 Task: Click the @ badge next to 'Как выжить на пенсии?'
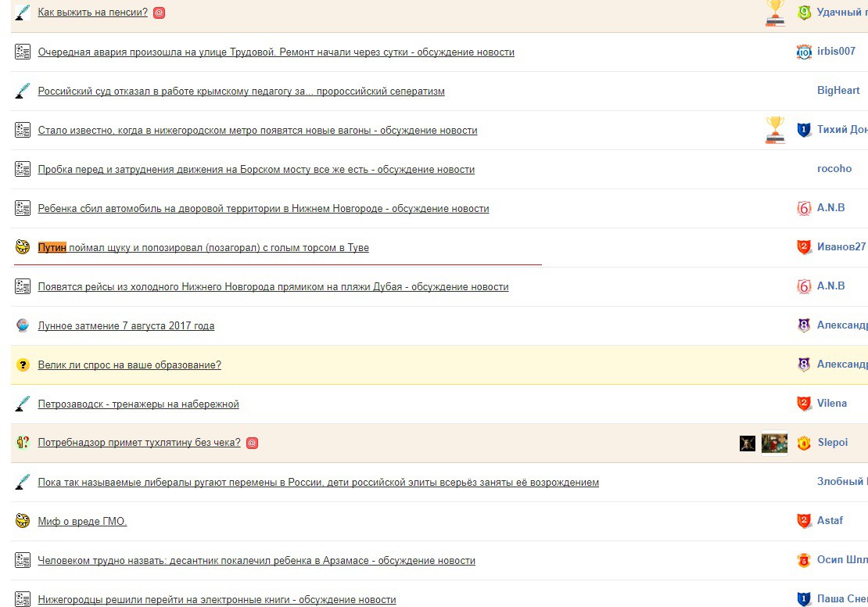(159, 13)
